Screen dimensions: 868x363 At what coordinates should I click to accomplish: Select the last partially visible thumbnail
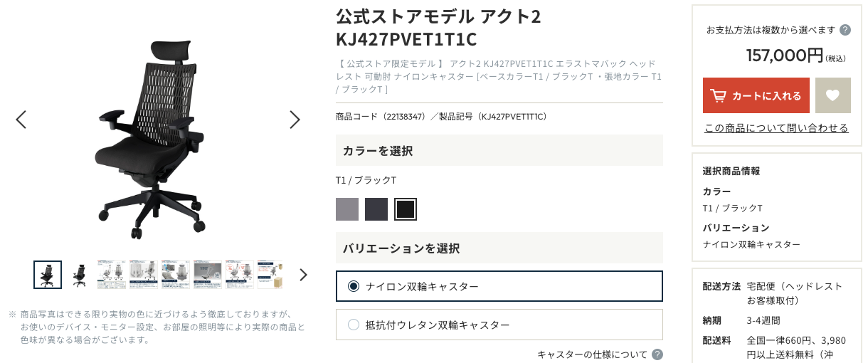[x=270, y=275]
